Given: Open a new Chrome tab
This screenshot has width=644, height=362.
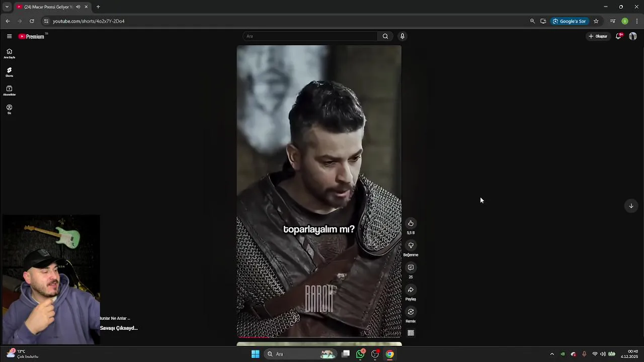Looking at the screenshot, I should point(98,7).
